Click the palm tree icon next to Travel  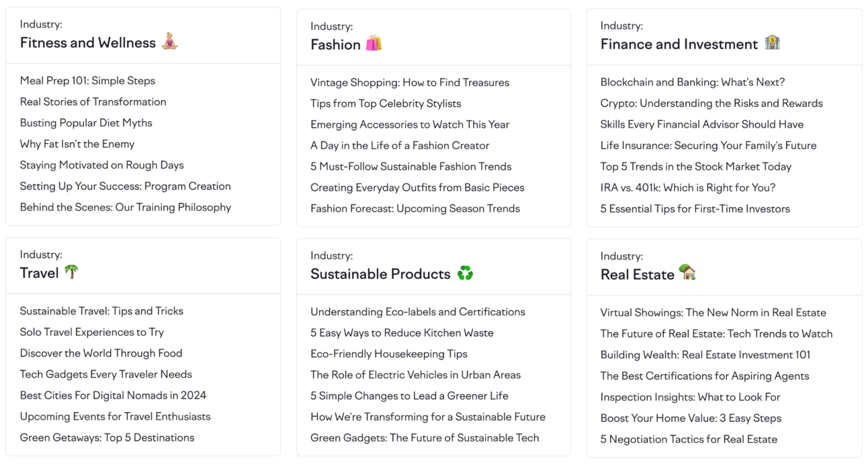click(x=71, y=271)
